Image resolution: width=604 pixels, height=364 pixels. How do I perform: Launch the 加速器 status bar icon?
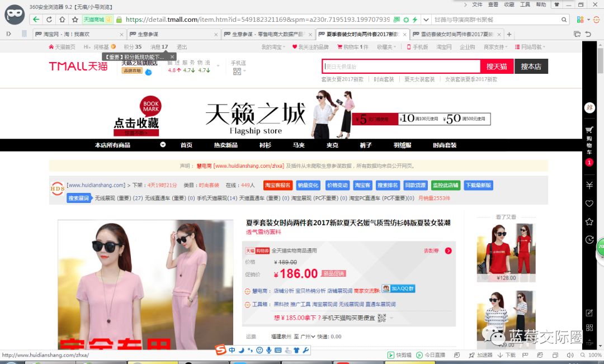pyautogui.click(x=480, y=354)
